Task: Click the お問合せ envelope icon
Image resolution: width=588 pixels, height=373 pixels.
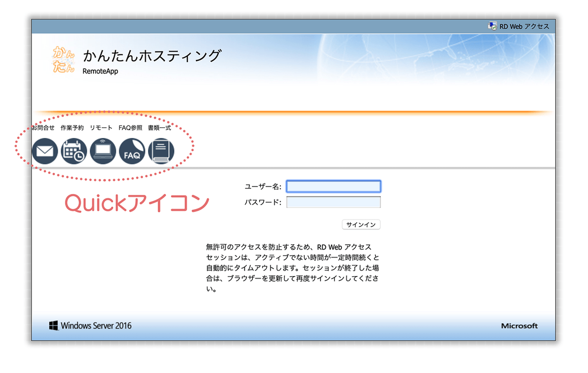Action: 45,151
